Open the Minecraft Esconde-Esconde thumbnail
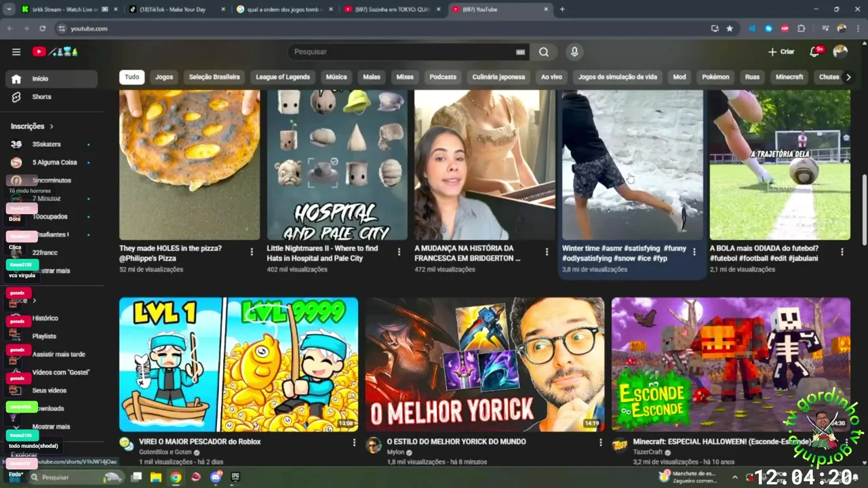 pyautogui.click(x=731, y=365)
